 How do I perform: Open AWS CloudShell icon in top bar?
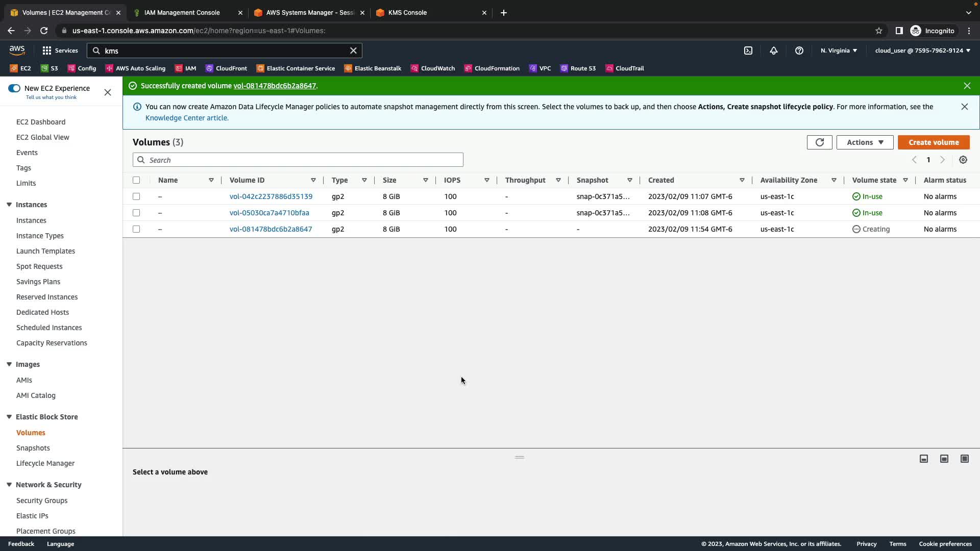click(x=748, y=51)
